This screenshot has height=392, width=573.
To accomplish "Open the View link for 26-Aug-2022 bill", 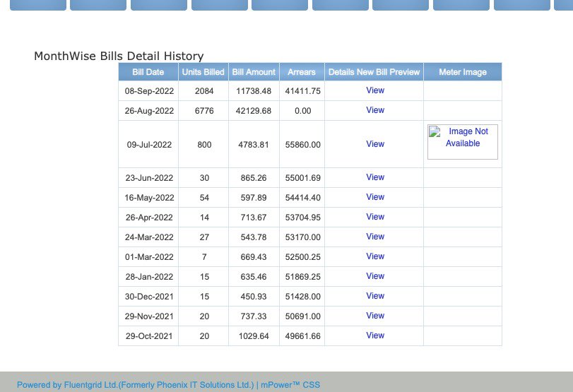I will click(x=375, y=110).
